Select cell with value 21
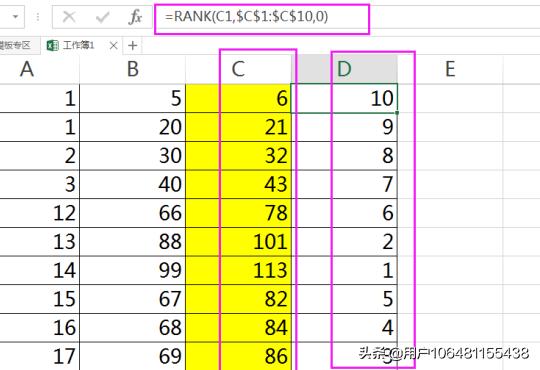Viewport: 540px width, 370px height. (238, 127)
